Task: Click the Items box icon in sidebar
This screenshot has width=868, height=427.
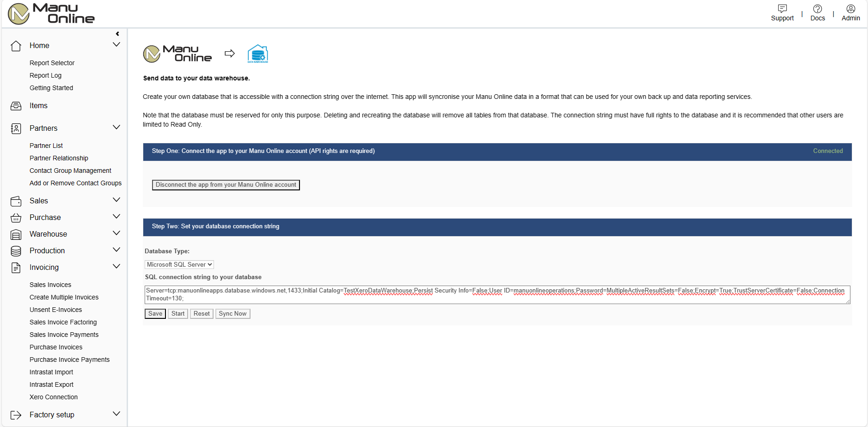Action: [x=16, y=106]
